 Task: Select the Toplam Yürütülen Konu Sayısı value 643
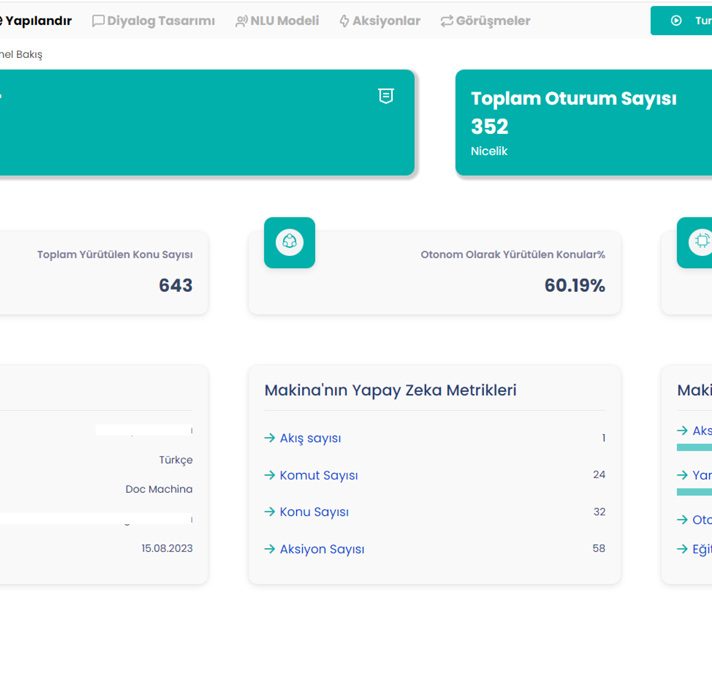pyautogui.click(x=176, y=286)
